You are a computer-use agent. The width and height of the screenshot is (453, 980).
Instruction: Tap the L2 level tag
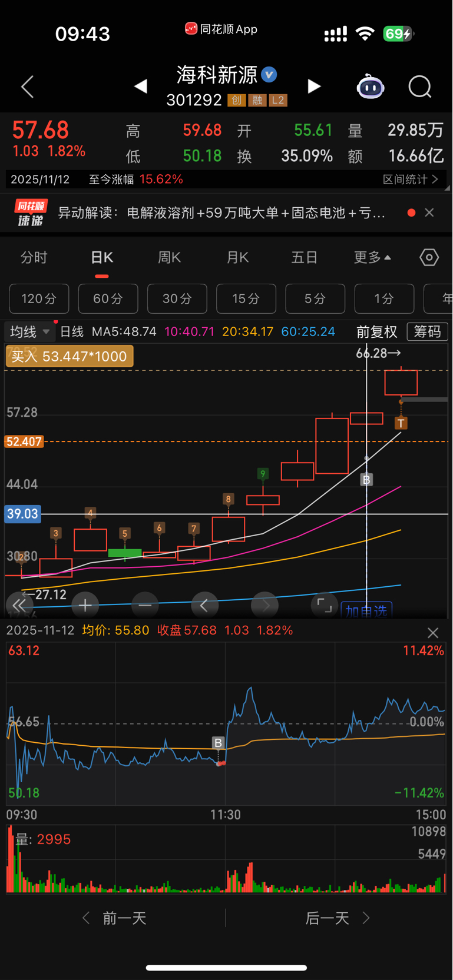pyautogui.click(x=278, y=100)
